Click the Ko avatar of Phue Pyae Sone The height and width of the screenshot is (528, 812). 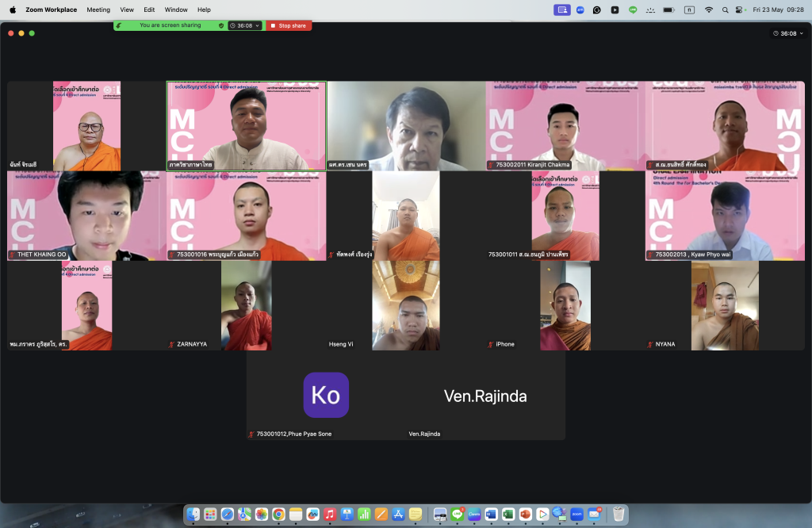point(326,395)
